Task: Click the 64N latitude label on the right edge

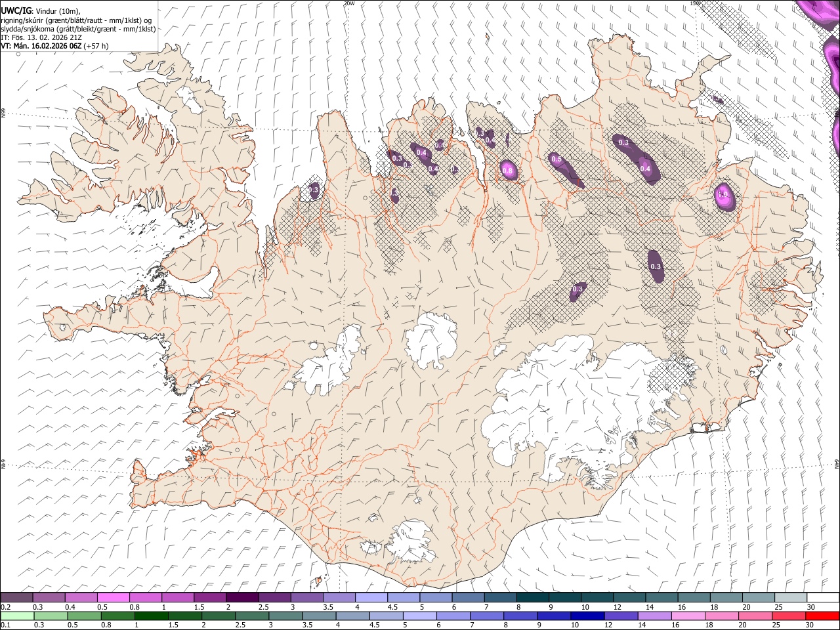Action: [837, 463]
